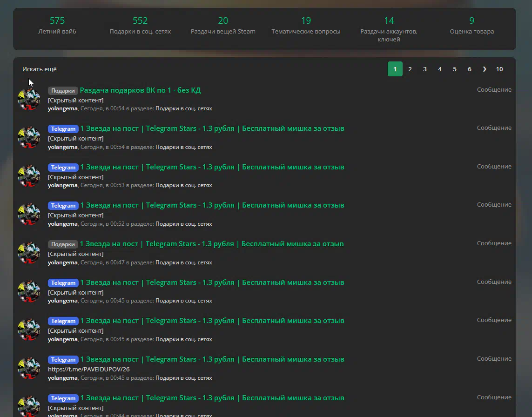
Task: Open the Telegram Stars thread posted at 00:52
Action: point(212,205)
